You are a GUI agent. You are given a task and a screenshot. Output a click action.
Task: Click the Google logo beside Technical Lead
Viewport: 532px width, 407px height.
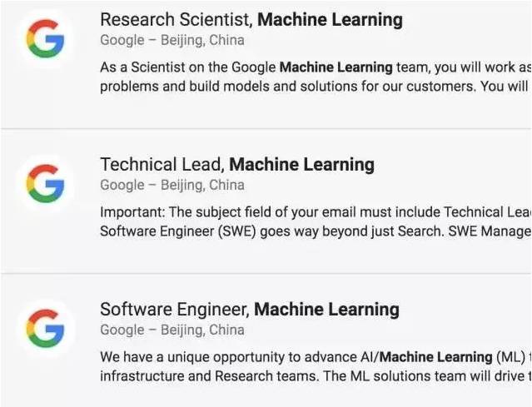coord(45,183)
